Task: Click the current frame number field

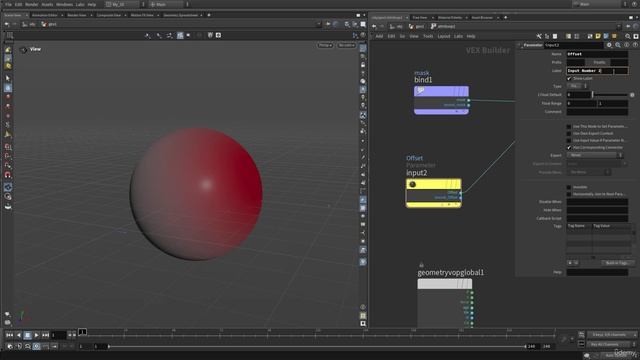Action: [58, 335]
